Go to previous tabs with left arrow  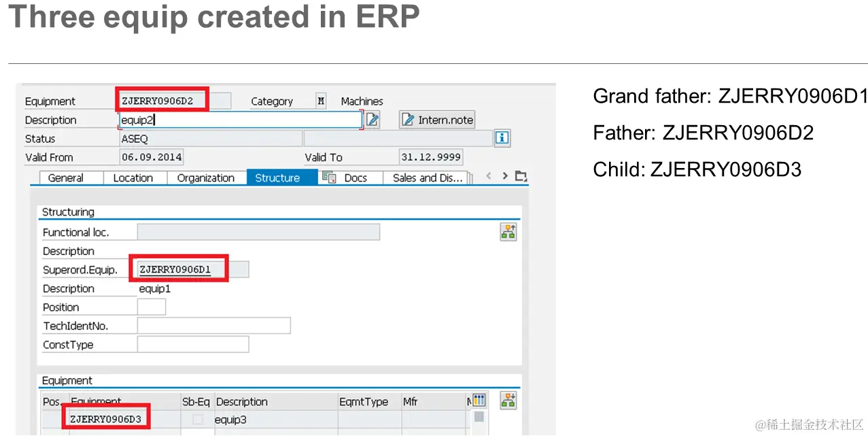point(489,176)
